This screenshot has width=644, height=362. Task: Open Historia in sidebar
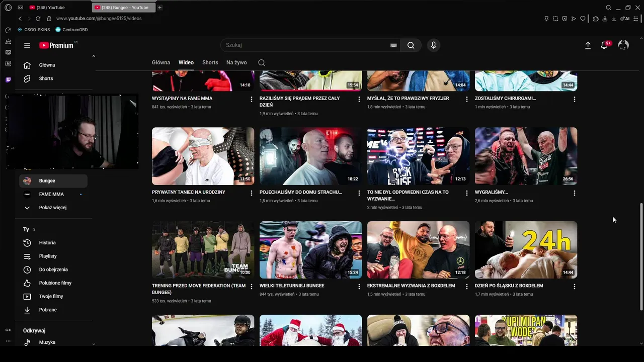pos(53,243)
